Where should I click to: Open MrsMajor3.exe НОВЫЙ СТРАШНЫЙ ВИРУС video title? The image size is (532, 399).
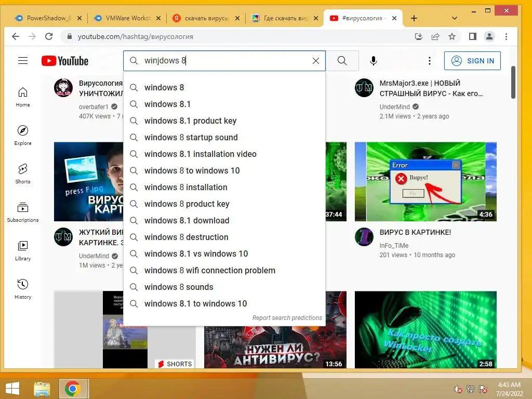coord(431,88)
